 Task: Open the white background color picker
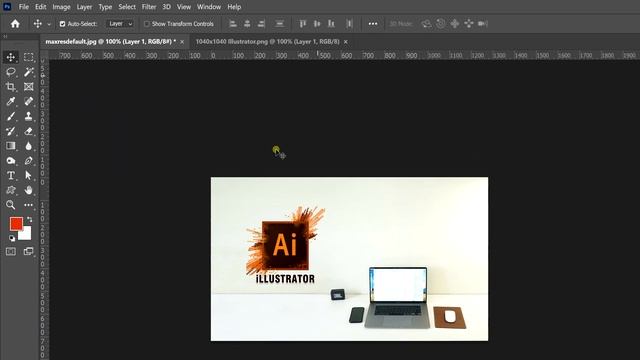26,235
